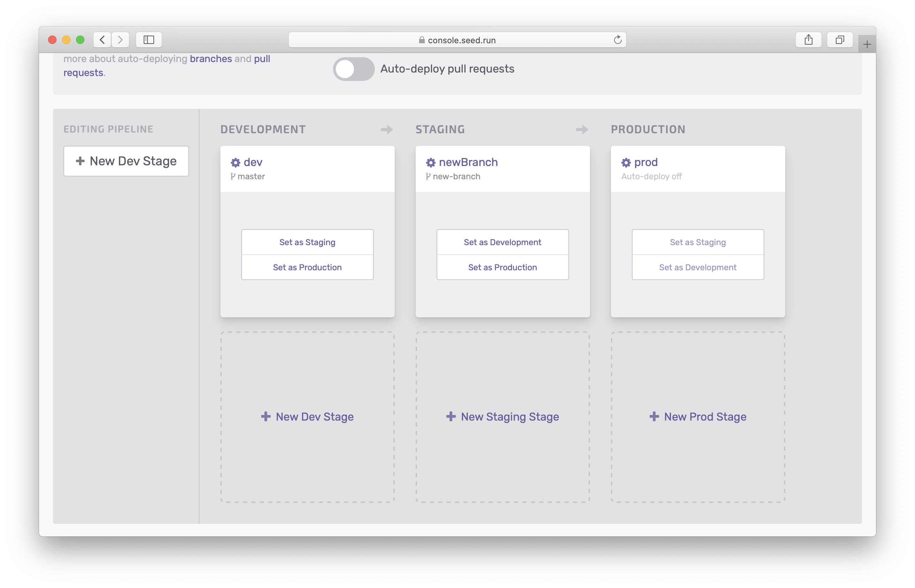The height and width of the screenshot is (588, 915).
Task: Open the dev stage name link
Action: coord(253,162)
